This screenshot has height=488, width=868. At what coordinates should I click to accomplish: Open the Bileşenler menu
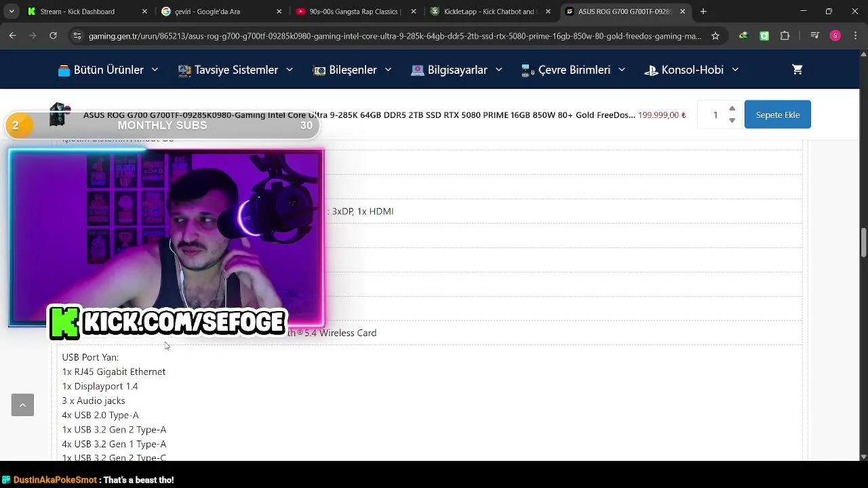[x=353, y=70]
